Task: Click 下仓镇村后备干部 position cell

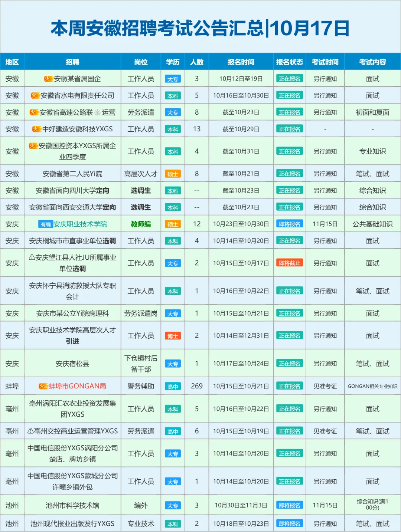Action: (141, 364)
